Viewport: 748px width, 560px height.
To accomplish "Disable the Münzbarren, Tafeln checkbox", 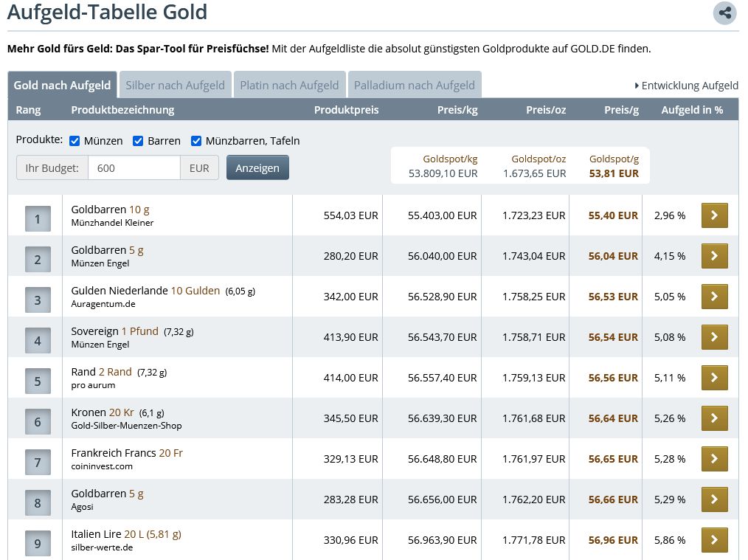I will click(196, 141).
